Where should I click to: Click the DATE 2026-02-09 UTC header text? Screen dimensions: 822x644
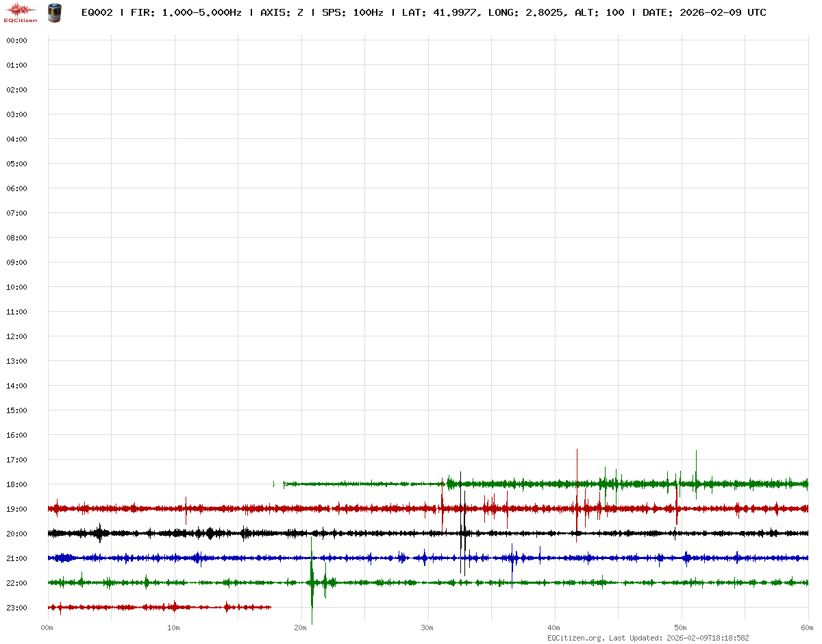click(x=704, y=12)
